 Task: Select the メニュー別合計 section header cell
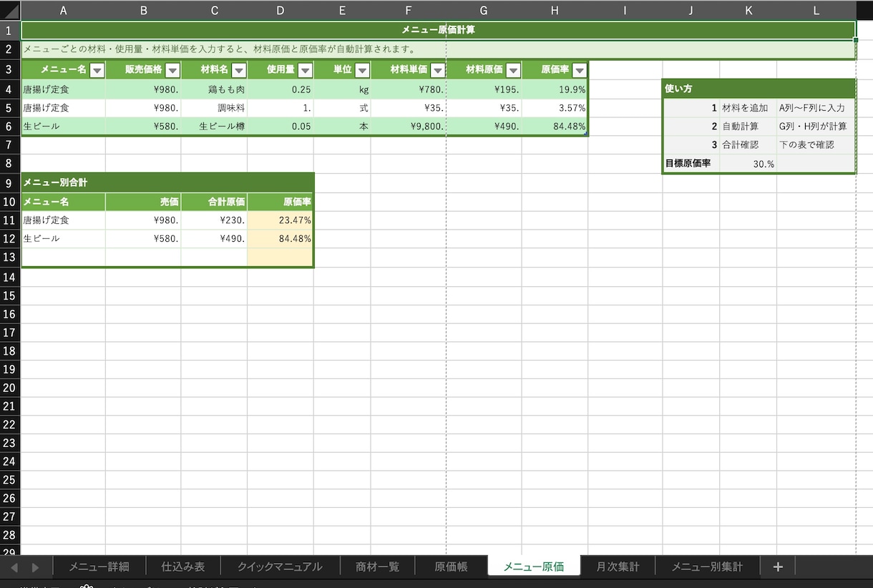[x=167, y=182]
